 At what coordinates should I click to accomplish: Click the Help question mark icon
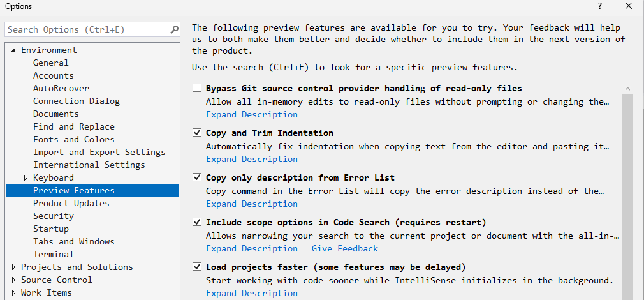point(600,6)
